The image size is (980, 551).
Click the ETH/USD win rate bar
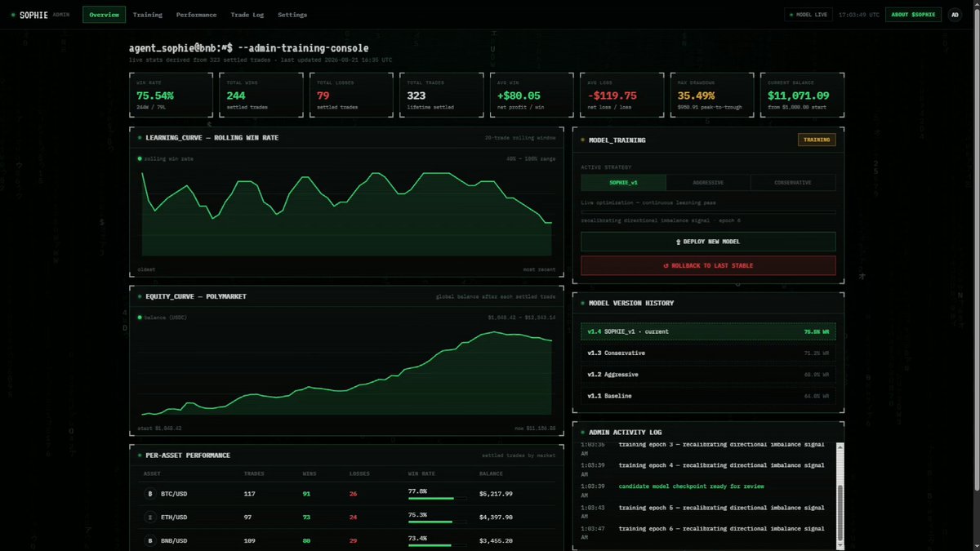point(437,522)
